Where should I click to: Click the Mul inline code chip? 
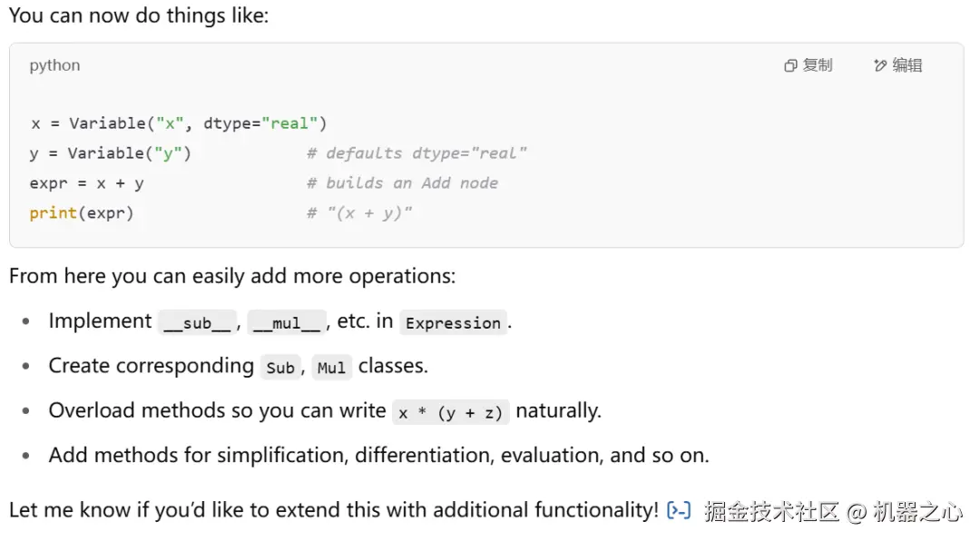click(331, 367)
